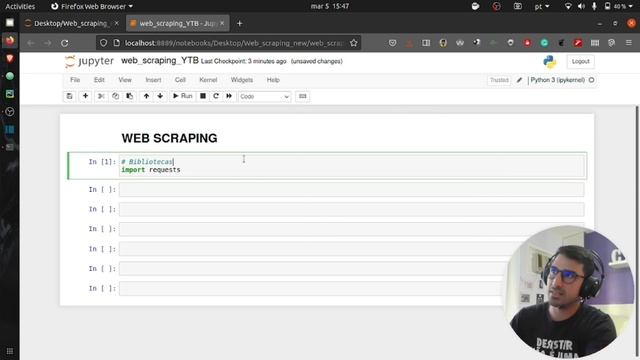Screen dimensions: 640x360
Task: Click Firefox icon in the Ubuntu dock
Action: [x=10, y=40]
